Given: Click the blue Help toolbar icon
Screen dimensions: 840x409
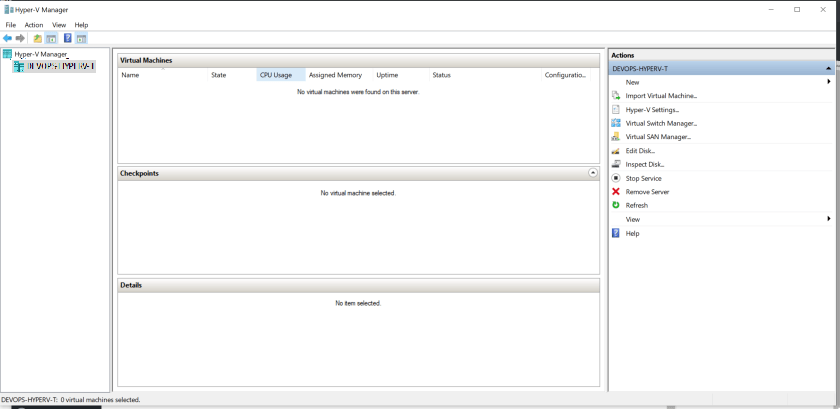Looking at the screenshot, I should pyautogui.click(x=68, y=38).
